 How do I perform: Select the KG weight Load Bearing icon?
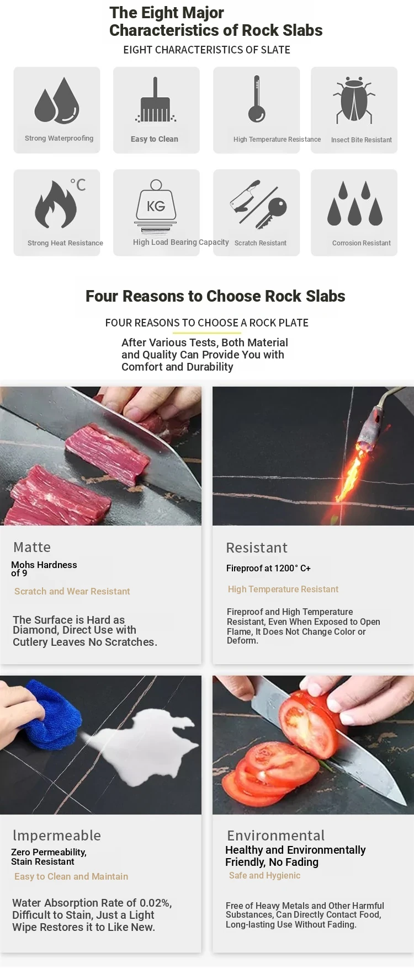click(x=156, y=206)
